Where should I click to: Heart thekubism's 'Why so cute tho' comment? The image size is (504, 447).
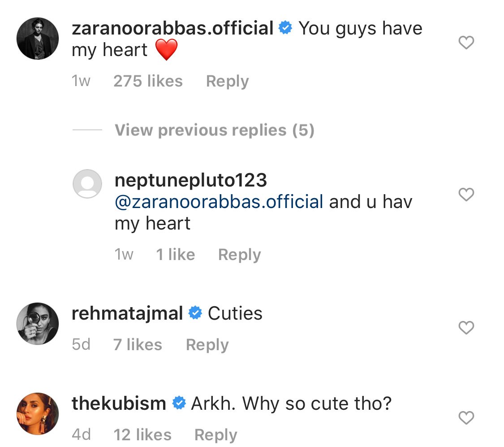tap(466, 418)
